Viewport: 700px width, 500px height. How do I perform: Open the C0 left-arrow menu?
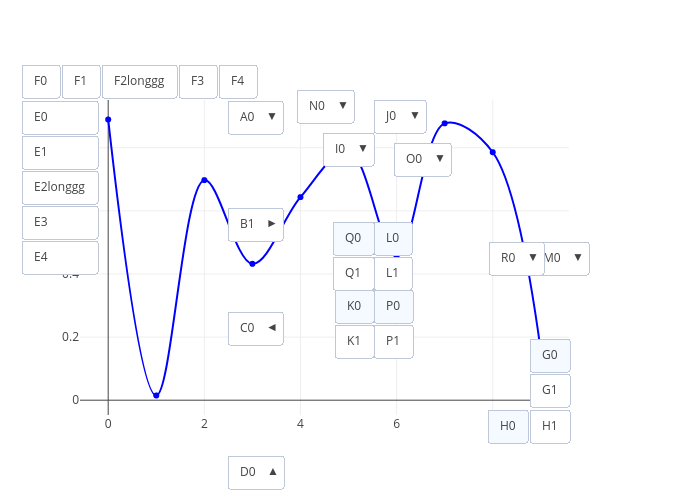[256, 329]
